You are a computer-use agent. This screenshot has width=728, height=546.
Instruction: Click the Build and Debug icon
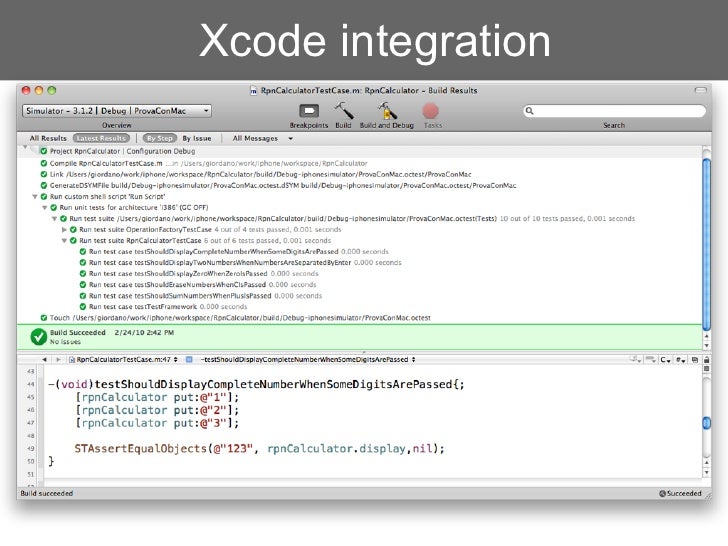pyautogui.click(x=387, y=111)
